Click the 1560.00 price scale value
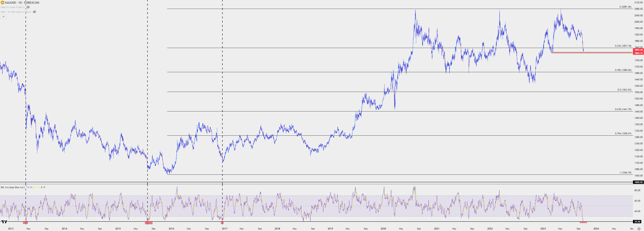This screenshot has height=231, width=644. coord(638,92)
